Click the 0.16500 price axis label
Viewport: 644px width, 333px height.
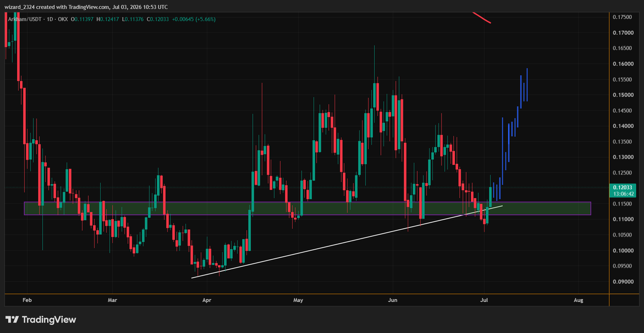[622, 48]
